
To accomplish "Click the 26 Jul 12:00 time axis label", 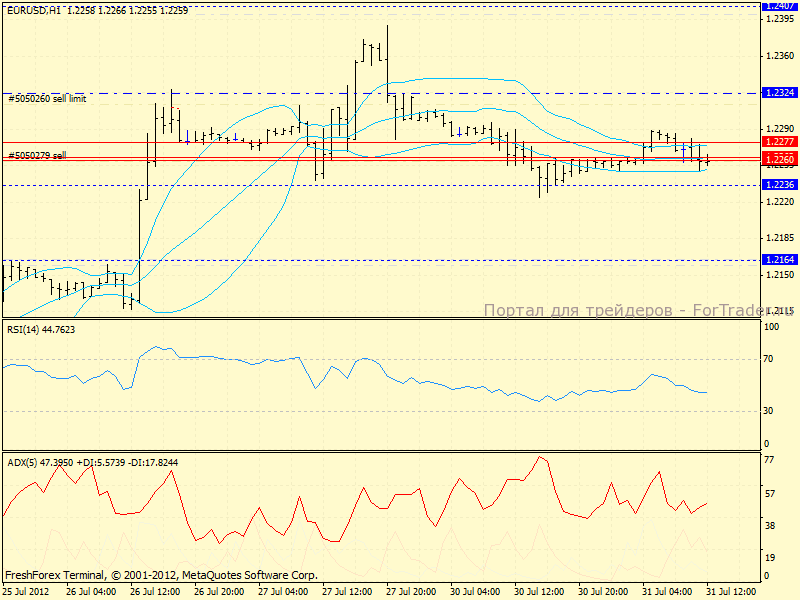I will click(x=155, y=591).
